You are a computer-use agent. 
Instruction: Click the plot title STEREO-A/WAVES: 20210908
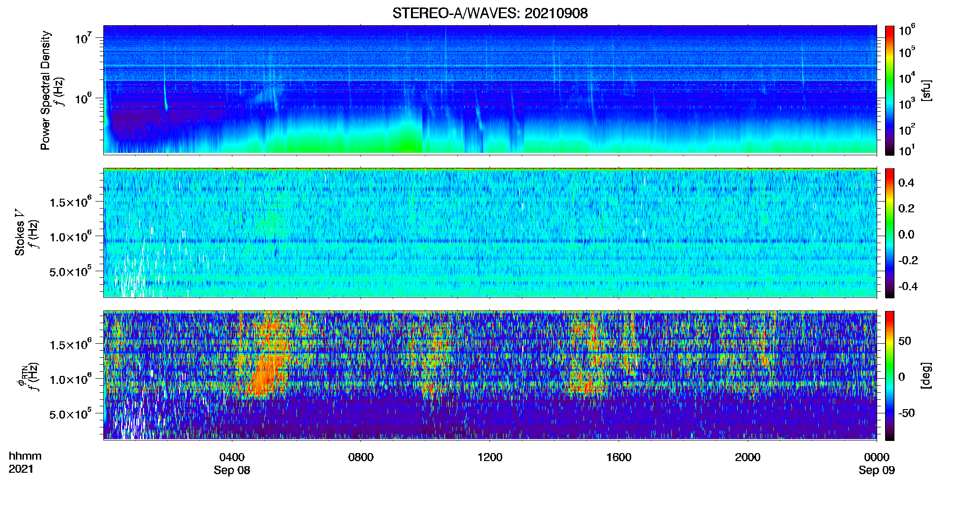coord(490,13)
